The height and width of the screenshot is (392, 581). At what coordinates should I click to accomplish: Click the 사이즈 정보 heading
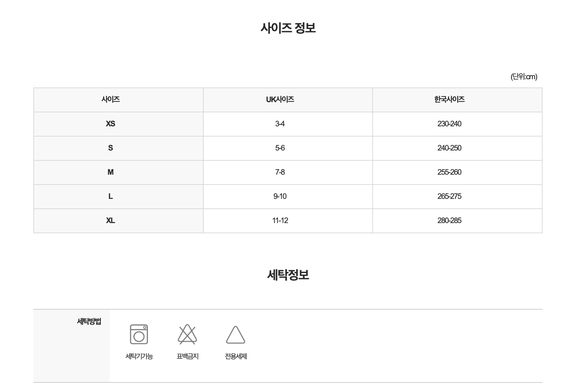[x=288, y=28]
